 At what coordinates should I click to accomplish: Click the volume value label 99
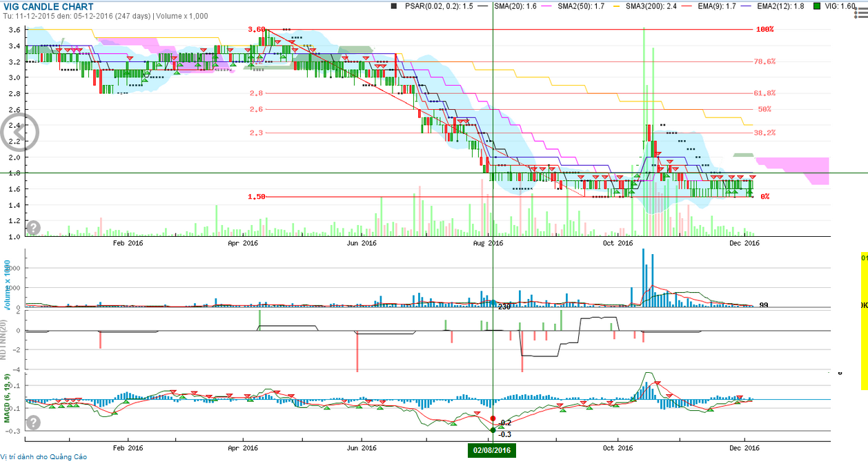[764, 305]
